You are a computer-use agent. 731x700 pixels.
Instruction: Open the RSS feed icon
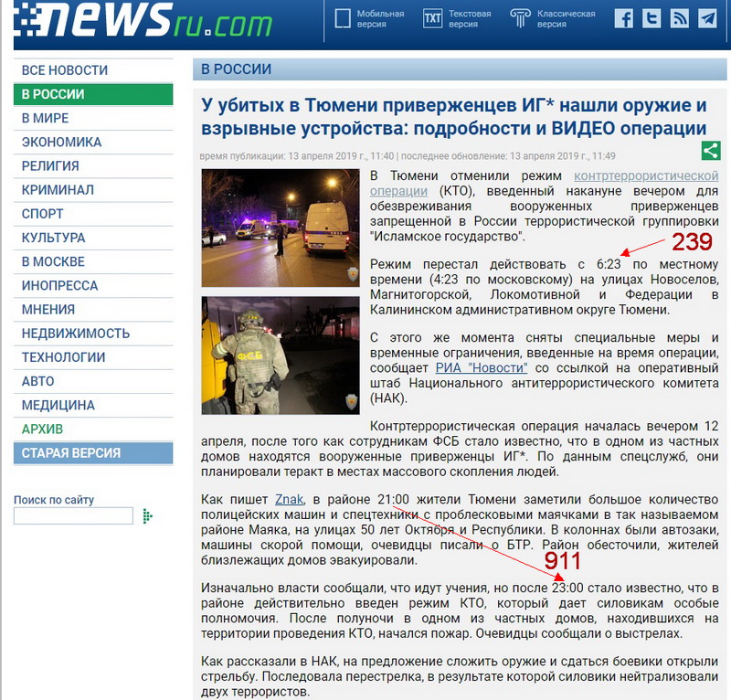(679, 18)
